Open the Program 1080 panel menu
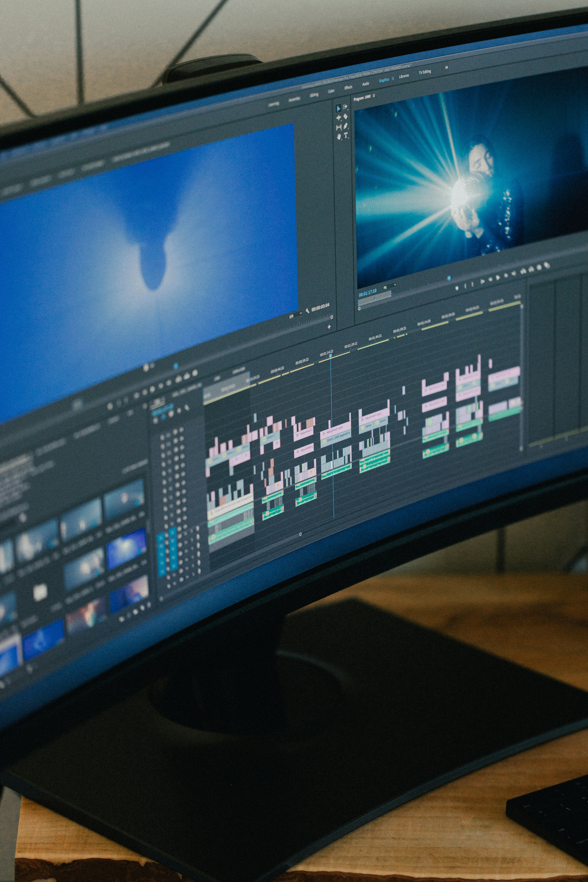Image resolution: width=588 pixels, height=882 pixels. pyautogui.click(x=374, y=96)
